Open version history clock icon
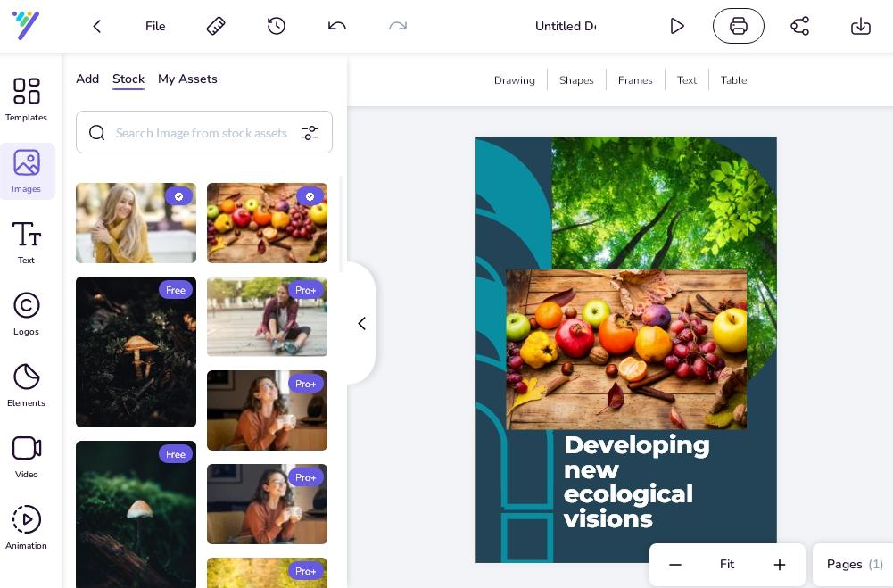Screen dimensions: 893x588 pyautogui.click(x=277, y=26)
